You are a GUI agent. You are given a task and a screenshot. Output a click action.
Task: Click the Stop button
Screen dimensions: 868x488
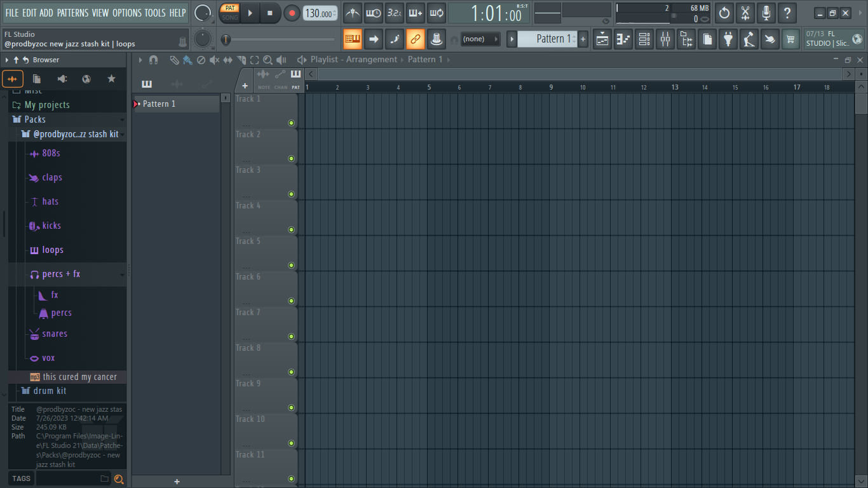[270, 13]
